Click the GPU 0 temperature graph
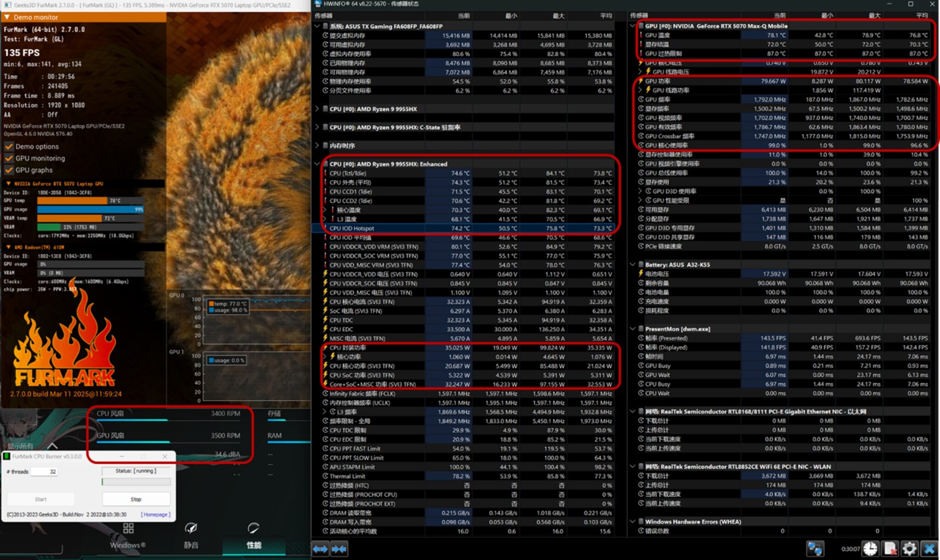Viewport: 940px width, 560px height. tap(256, 319)
